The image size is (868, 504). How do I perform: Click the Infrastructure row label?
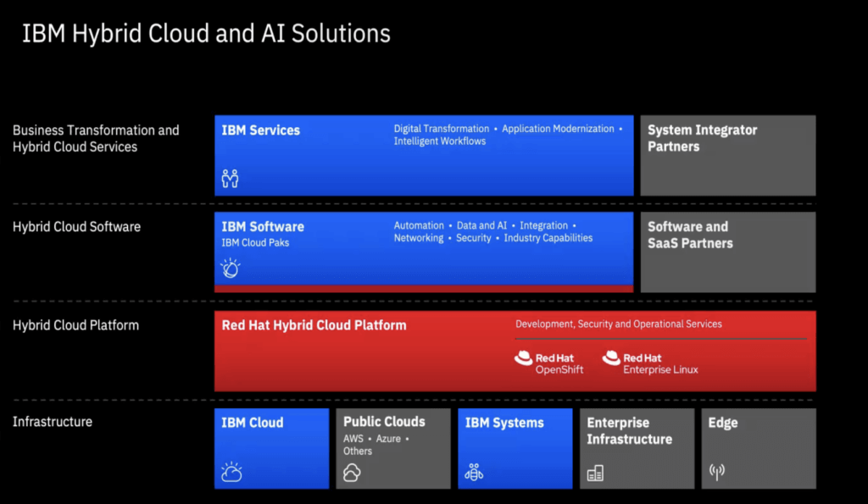coord(52,422)
